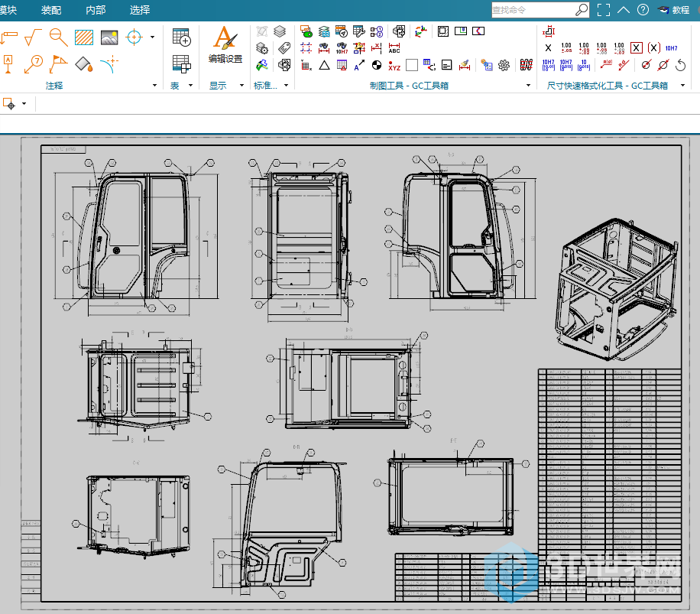Apply the parenthesized (X) reference dimension format
700x614 pixels.
pos(653,47)
